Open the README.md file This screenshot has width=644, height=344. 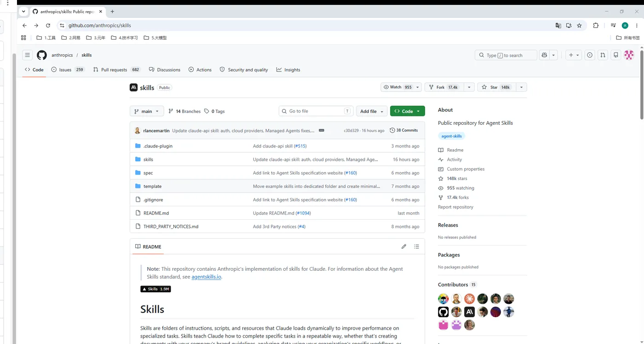pyautogui.click(x=156, y=213)
